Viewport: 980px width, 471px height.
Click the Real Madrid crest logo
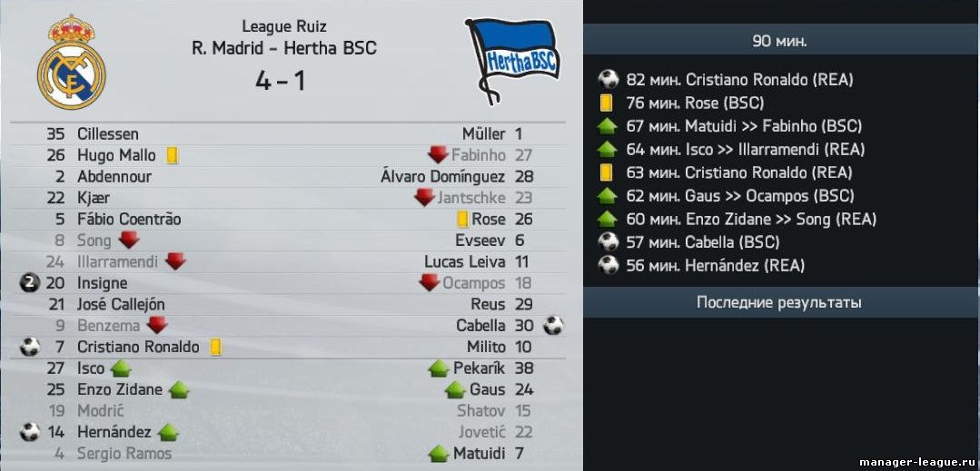(x=71, y=62)
